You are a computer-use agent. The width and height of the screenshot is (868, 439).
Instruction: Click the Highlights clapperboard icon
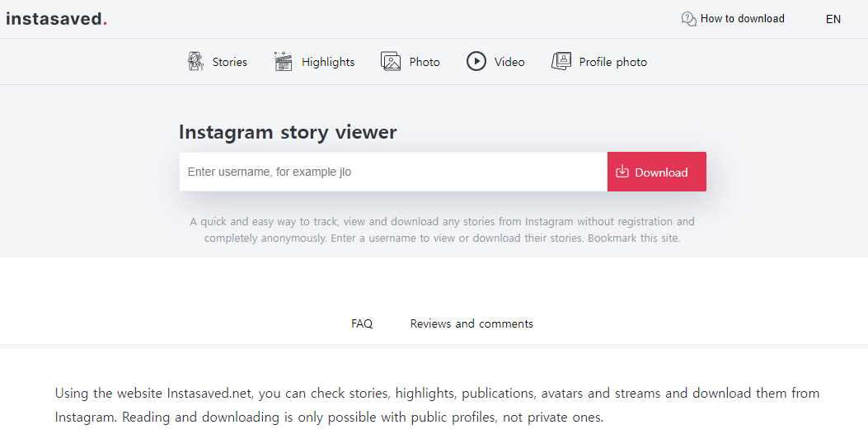coord(283,61)
